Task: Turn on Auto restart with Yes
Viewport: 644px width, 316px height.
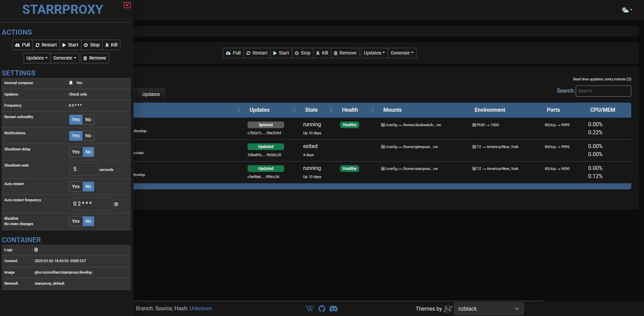Action: point(76,186)
